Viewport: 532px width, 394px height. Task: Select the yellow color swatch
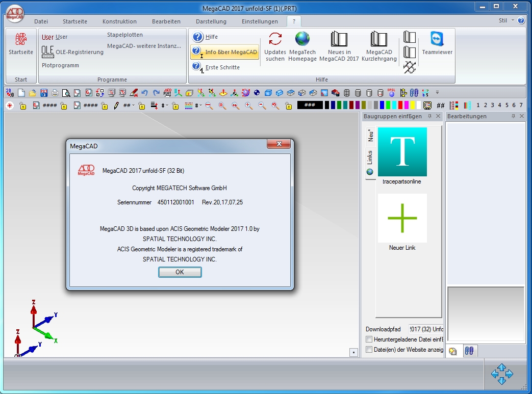coord(413,106)
